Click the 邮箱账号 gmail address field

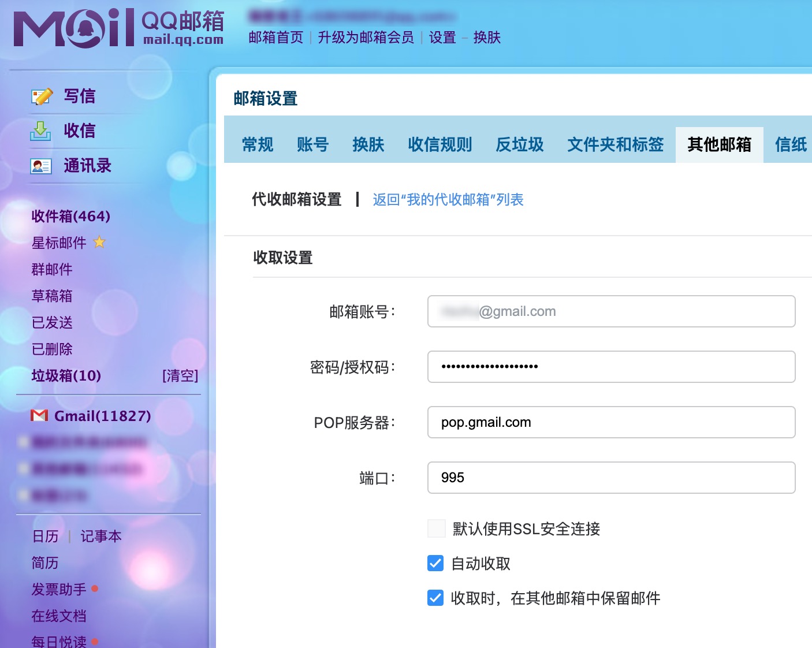click(x=612, y=311)
